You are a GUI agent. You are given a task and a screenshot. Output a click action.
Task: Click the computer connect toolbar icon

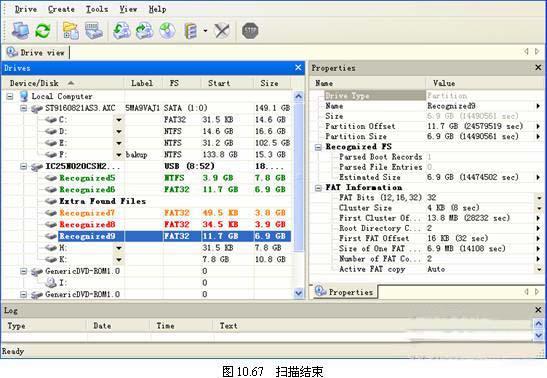[20, 31]
